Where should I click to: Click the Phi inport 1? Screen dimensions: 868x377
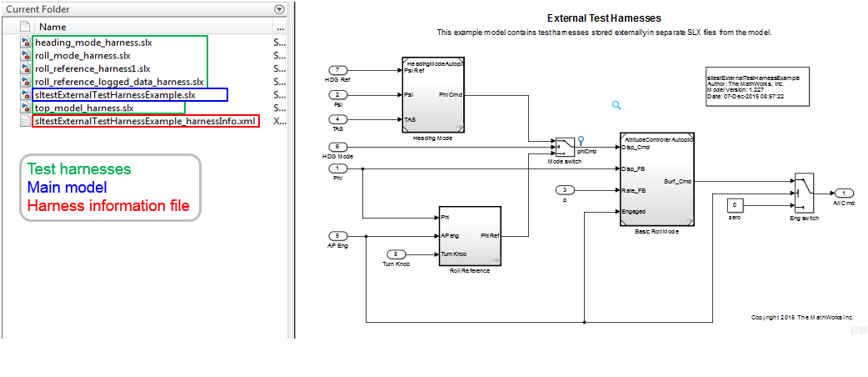(337, 168)
